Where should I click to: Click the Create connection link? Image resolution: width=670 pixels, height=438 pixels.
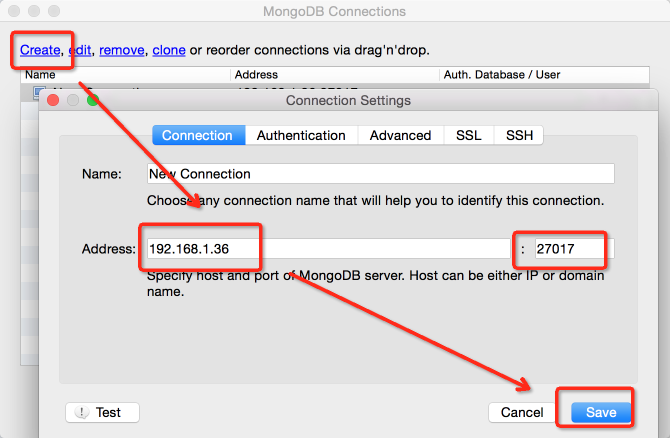(40, 50)
